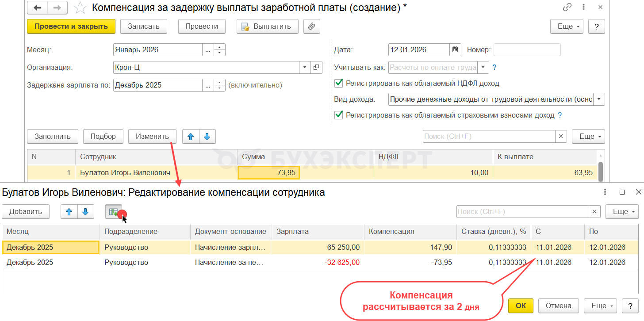Go back with the left arrow button

38,8
